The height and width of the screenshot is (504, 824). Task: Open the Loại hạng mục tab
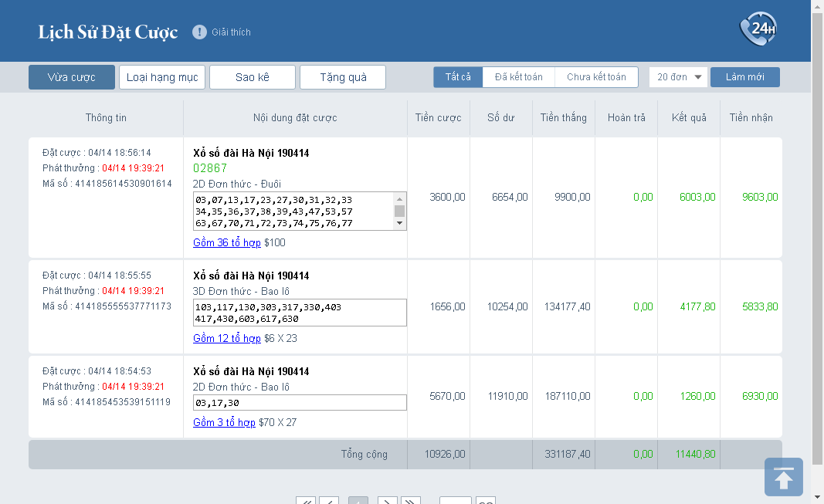(162, 77)
